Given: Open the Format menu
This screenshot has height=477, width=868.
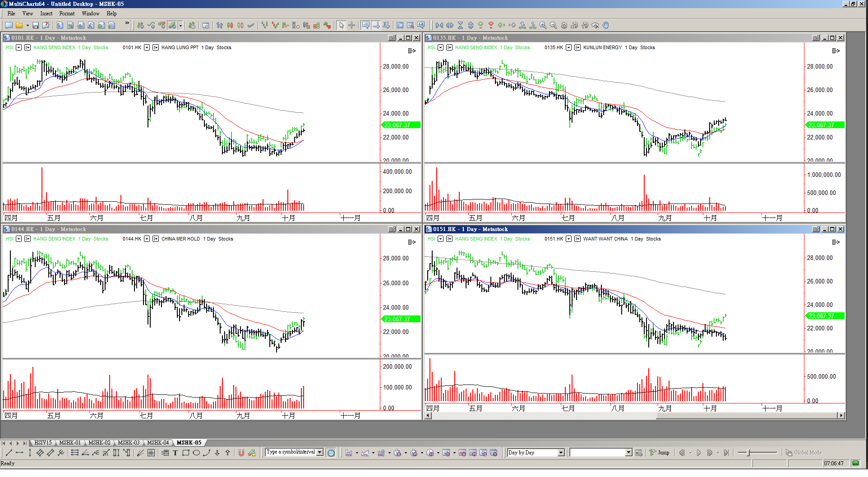Looking at the screenshot, I should click(67, 14).
